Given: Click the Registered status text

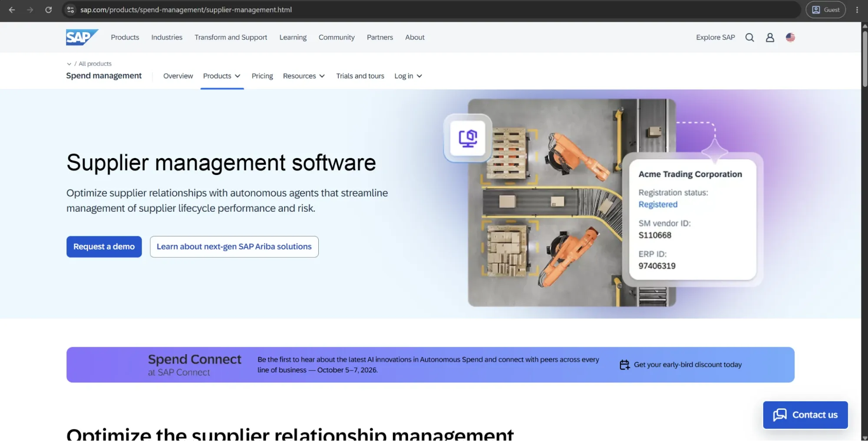Looking at the screenshot, I should click(658, 204).
